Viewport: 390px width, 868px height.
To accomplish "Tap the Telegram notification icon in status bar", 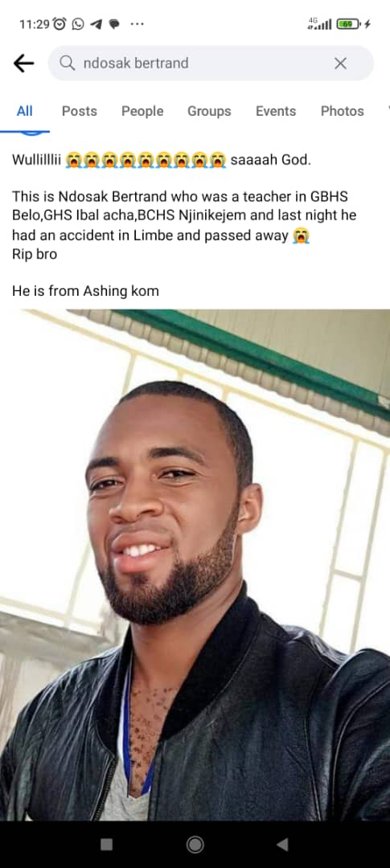I will [x=96, y=24].
